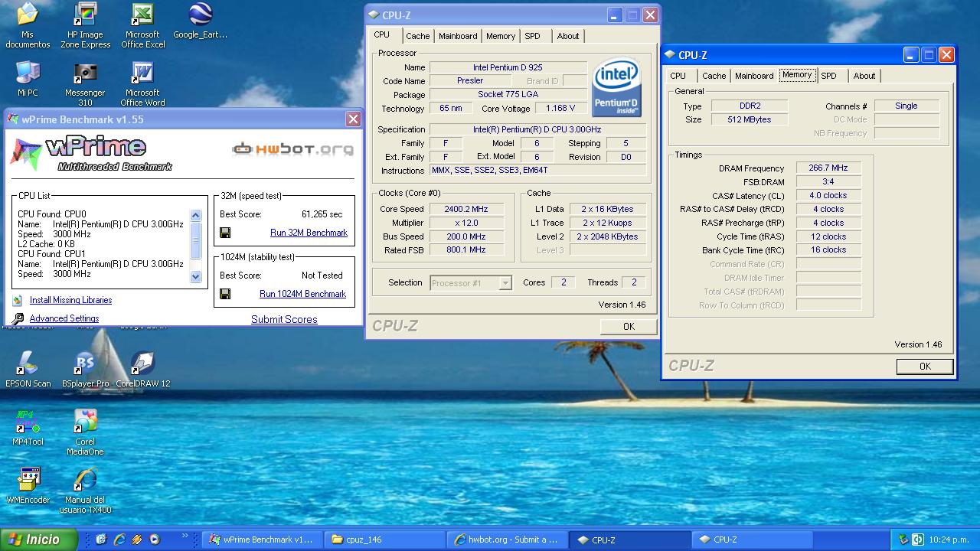The height and width of the screenshot is (551, 980).
Task: Click the FSB:DRAM 3:4 ratio value
Action: [828, 182]
